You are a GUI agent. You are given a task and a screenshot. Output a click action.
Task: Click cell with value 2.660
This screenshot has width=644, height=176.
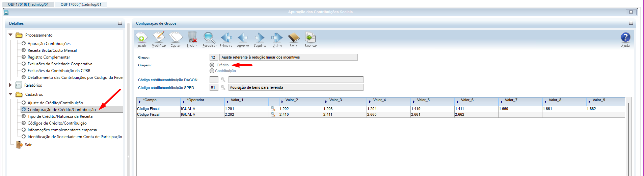click(x=388, y=114)
